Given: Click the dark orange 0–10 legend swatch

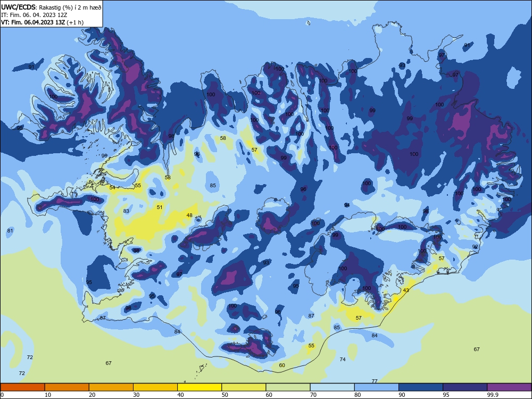Looking at the screenshot, I should coord(22,387).
